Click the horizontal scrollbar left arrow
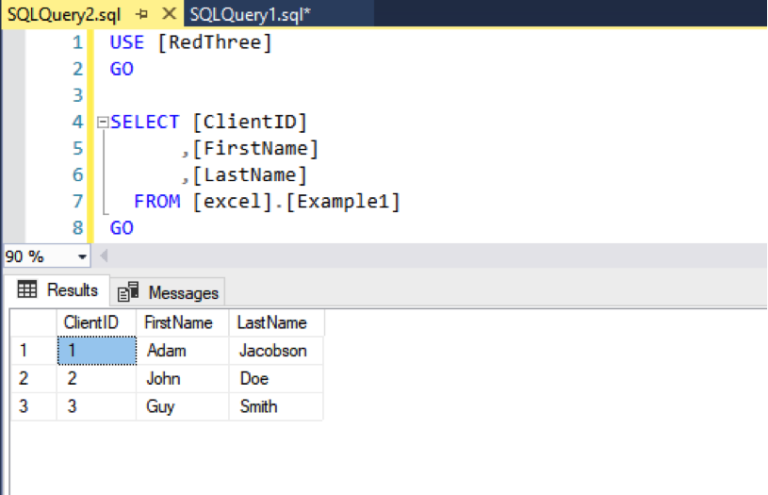Screen dimensions: 768x495 coord(104,256)
